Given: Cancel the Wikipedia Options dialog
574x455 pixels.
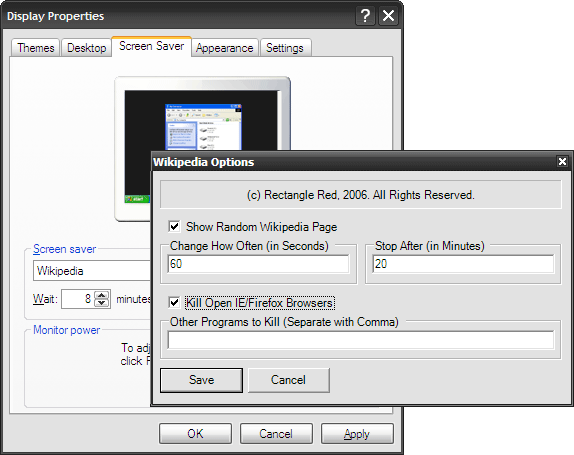Looking at the screenshot, I should (288, 380).
